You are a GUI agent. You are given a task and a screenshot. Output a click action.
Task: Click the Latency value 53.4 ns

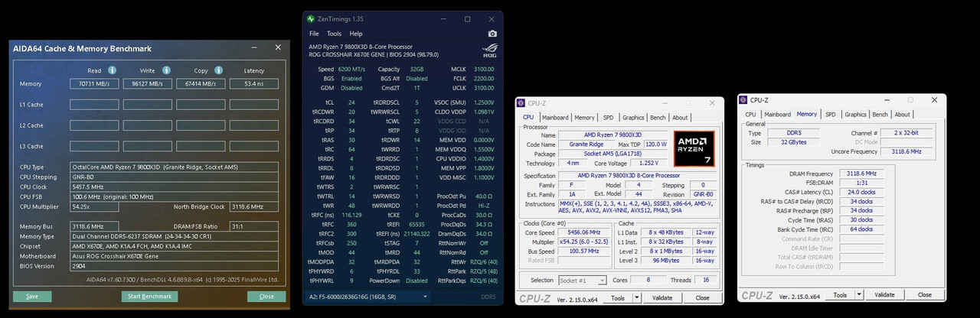click(254, 83)
